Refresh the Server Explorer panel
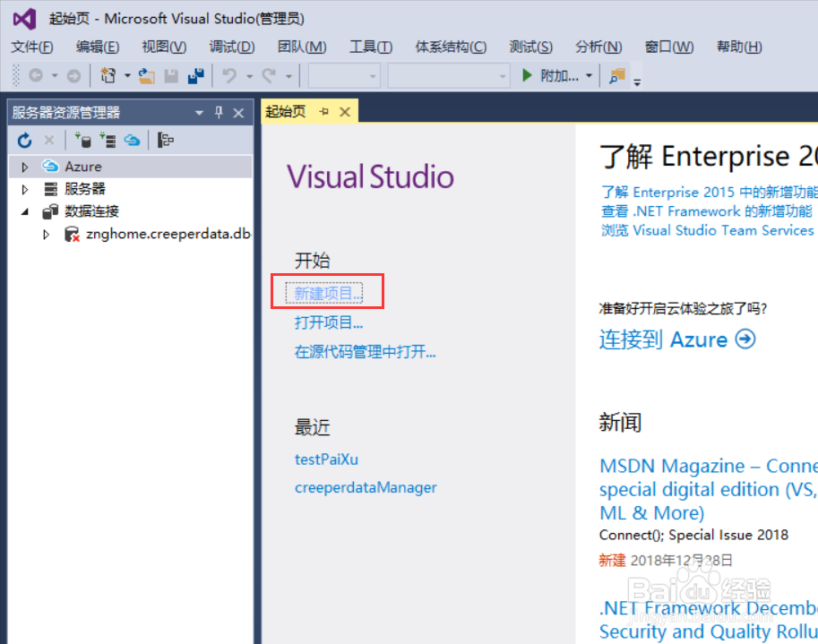The height and width of the screenshot is (644, 818). pyautogui.click(x=24, y=141)
